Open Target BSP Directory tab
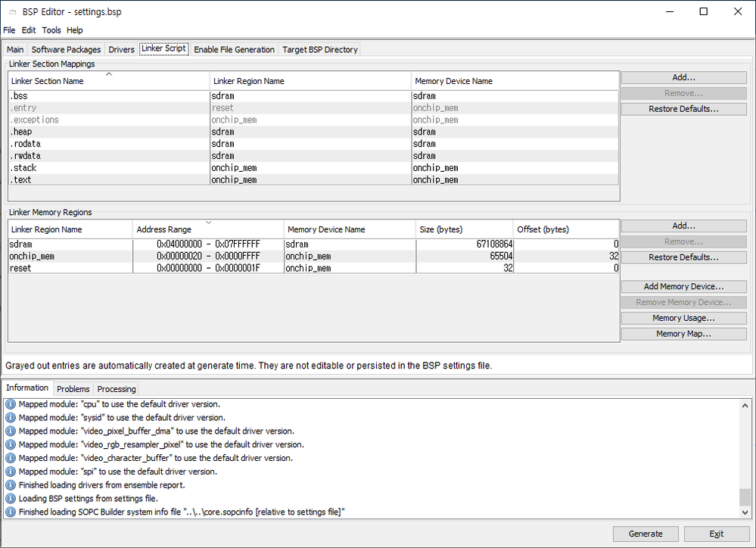Image resolution: width=756 pixels, height=548 pixels. click(319, 49)
